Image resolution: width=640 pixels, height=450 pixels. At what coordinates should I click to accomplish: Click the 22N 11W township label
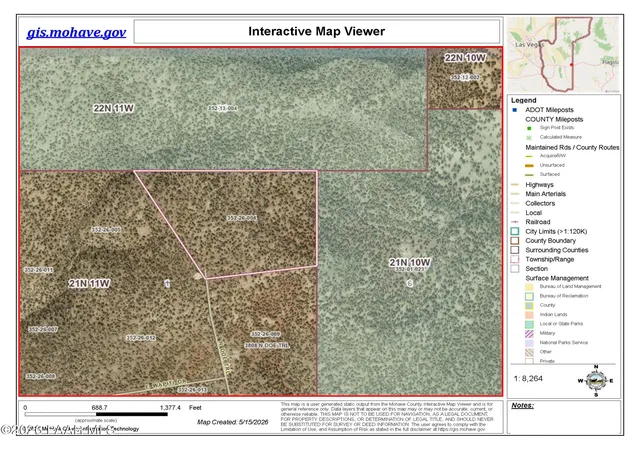click(x=113, y=108)
